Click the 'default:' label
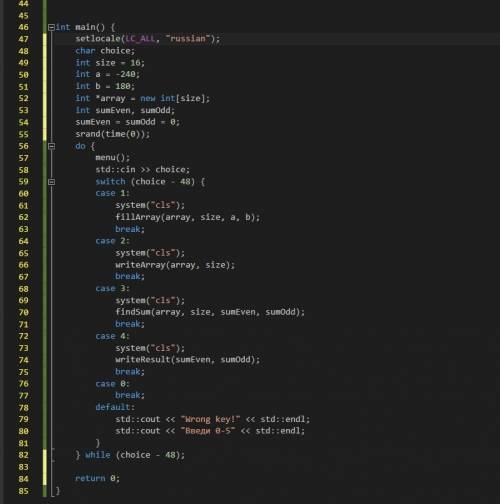 point(115,407)
